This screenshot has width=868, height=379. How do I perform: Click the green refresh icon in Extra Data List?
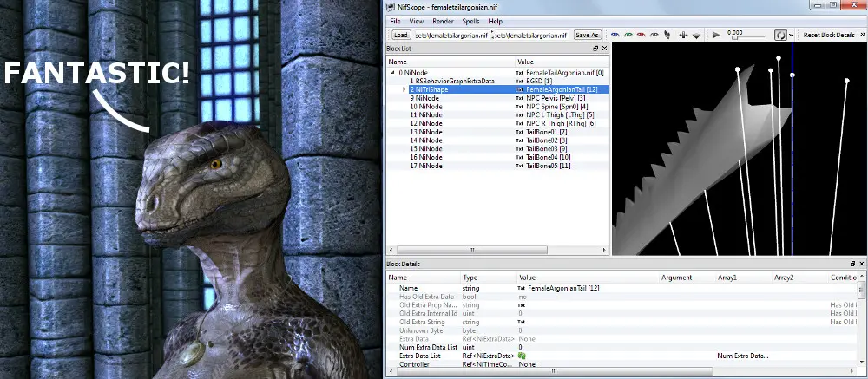click(x=522, y=356)
